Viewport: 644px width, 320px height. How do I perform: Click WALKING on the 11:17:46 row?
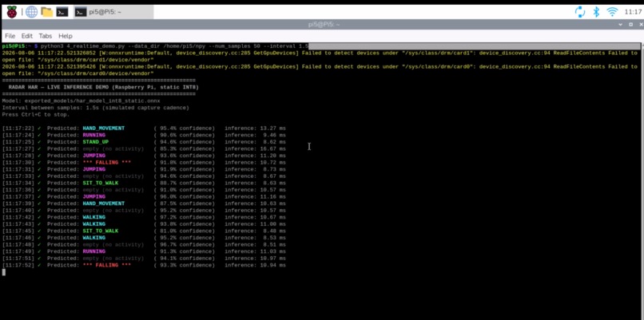click(93, 238)
